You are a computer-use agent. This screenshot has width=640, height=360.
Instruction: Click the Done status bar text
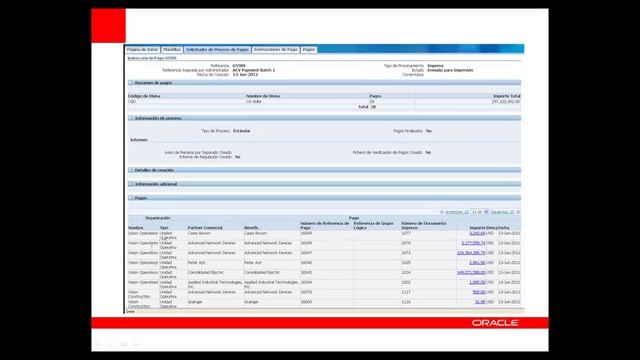point(130,311)
